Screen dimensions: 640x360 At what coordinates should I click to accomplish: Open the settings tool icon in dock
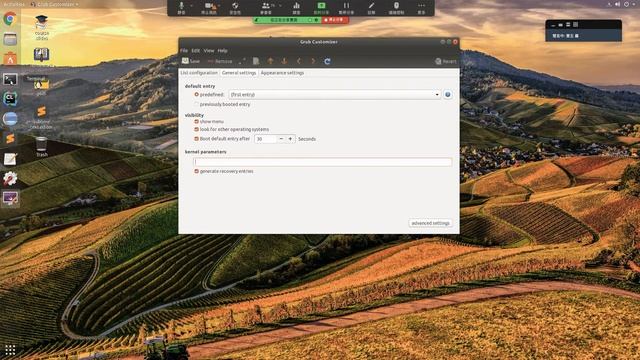pyautogui.click(x=10, y=178)
